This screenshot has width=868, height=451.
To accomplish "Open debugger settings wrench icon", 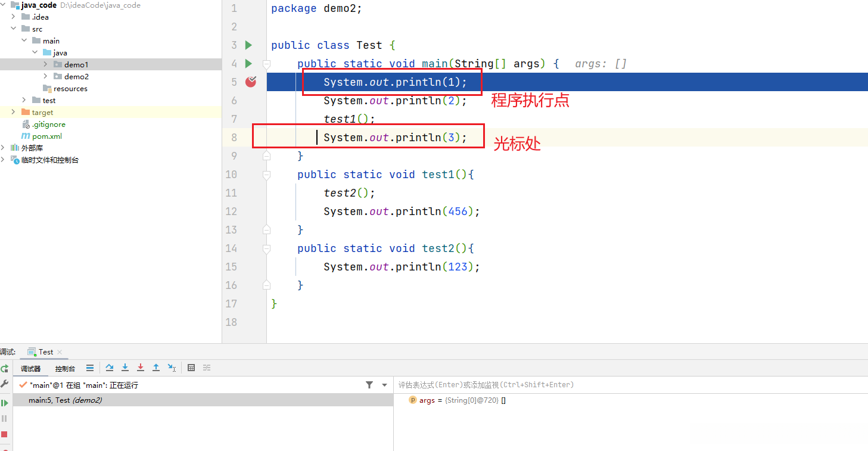I will tap(4, 384).
